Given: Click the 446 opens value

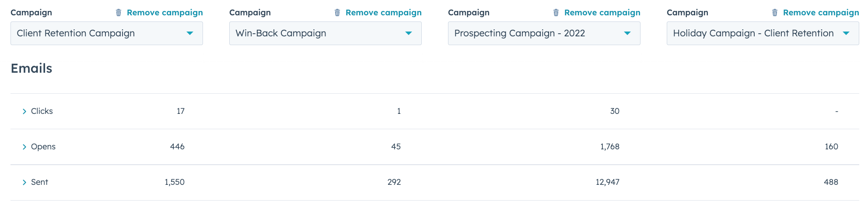Looking at the screenshot, I should click(177, 147).
